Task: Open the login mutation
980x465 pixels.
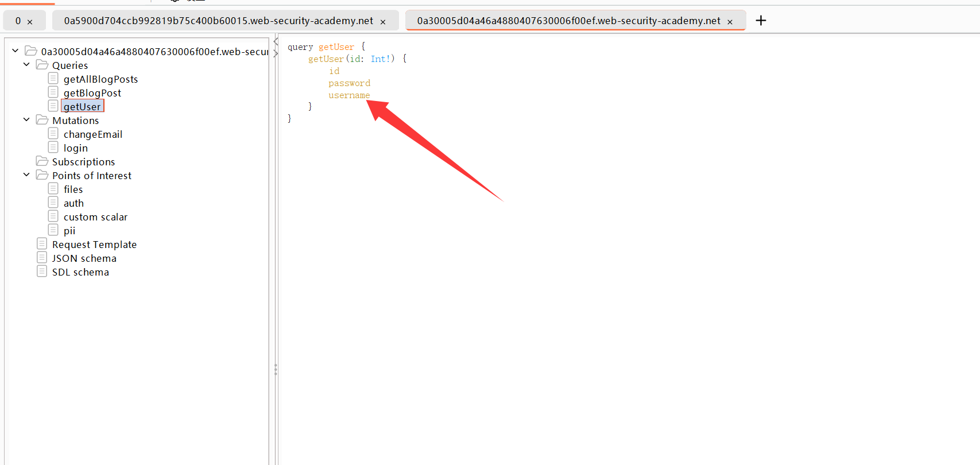Action: coord(75,148)
